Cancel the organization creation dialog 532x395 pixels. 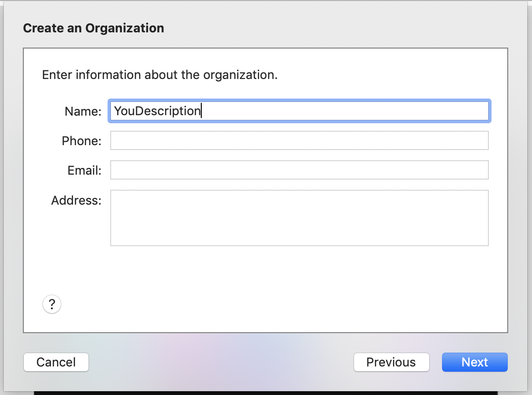point(56,362)
